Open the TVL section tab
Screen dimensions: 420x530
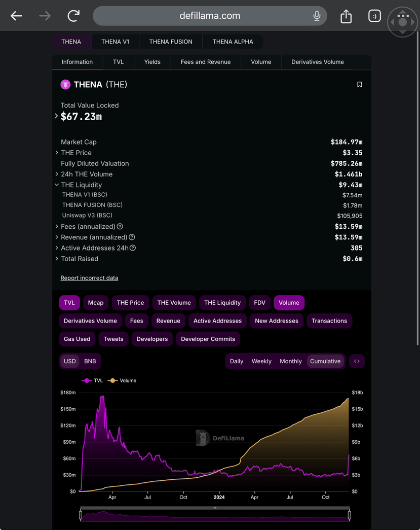(x=119, y=62)
